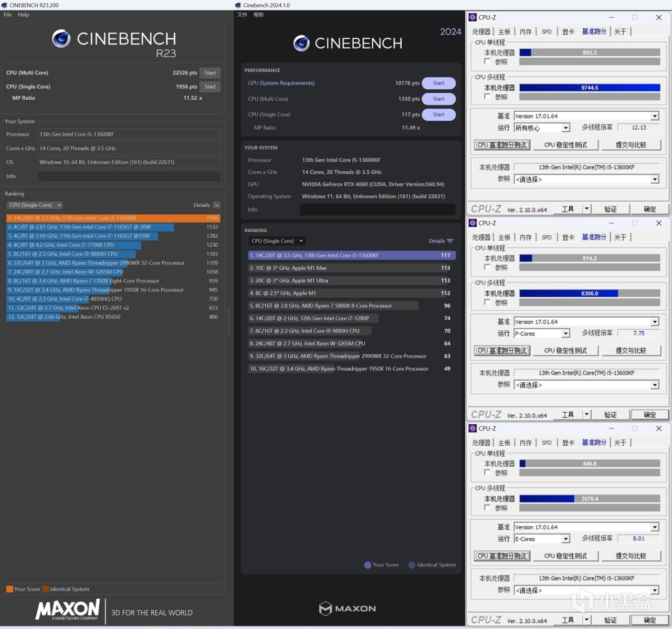This screenshot has height=629, width=672.
Task: Enable multi-thread 参照 checkbox in P-Cores CPU-Z window
Action: tap(487, 302)
